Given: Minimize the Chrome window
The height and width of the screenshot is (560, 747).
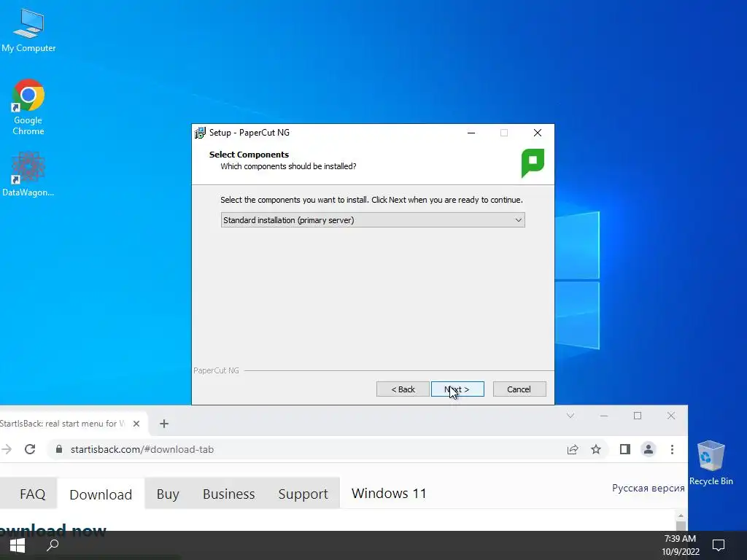Looking at the screenshot, I should click(604, 416).
